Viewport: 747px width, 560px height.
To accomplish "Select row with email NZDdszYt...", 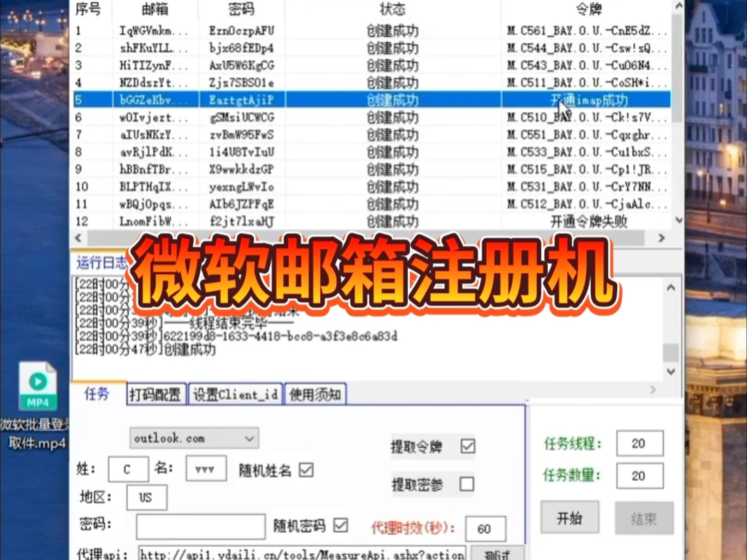I will pyautogui.click(x=372, y=82).
